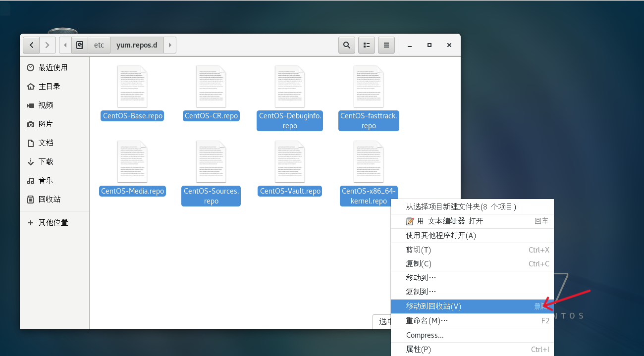The width and height of the screenshot is (644, 356).
Task: Click the disk root icon in path bar
Action: click(x=80, y=45)
